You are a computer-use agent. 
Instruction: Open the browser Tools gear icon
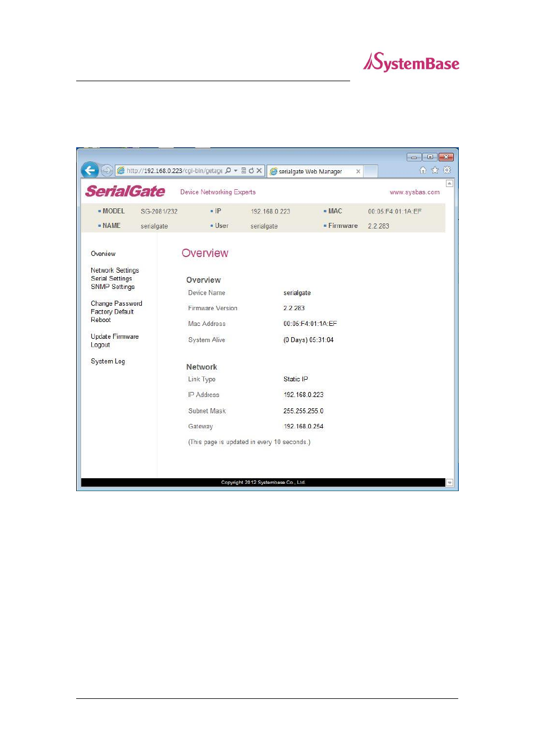[447, 170]
